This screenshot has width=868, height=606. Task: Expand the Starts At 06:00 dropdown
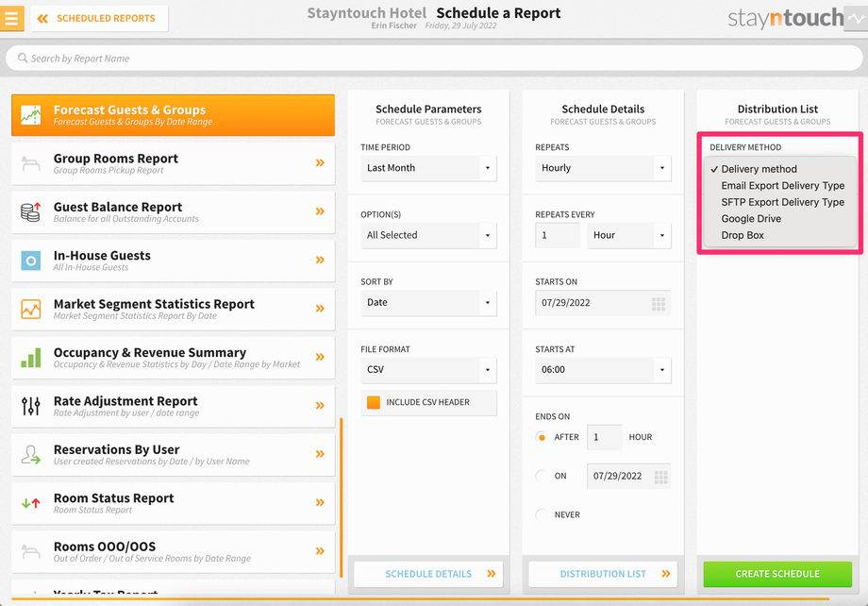coord(603,370)
